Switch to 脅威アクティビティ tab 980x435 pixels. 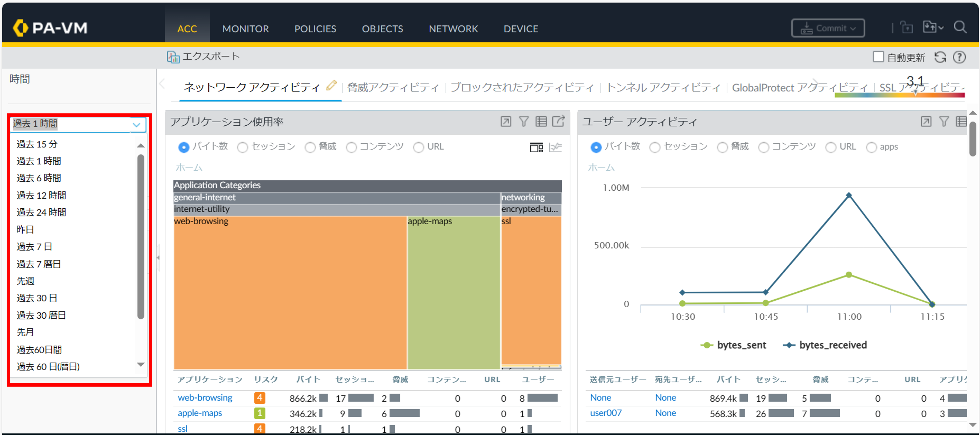393,88
